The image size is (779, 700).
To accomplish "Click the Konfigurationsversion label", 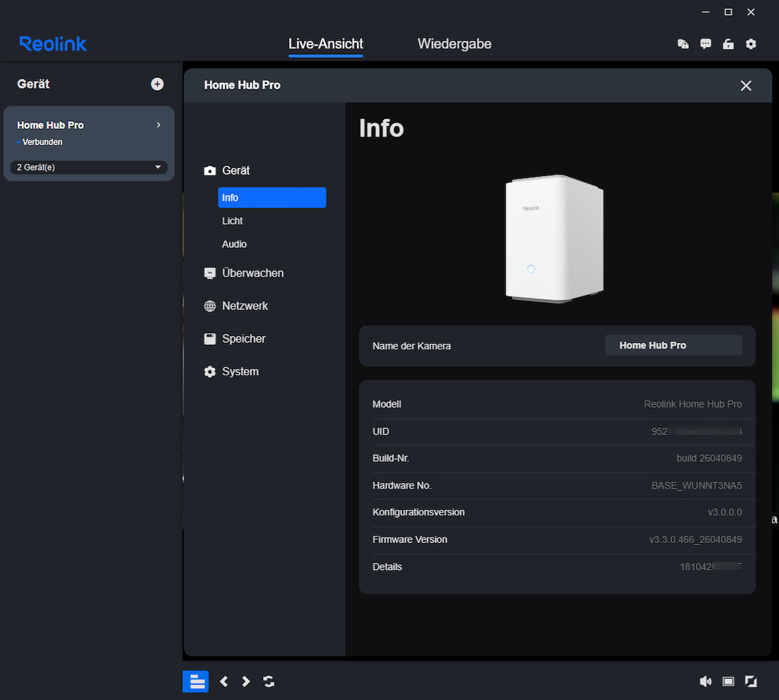I will [x=419, y=512].
